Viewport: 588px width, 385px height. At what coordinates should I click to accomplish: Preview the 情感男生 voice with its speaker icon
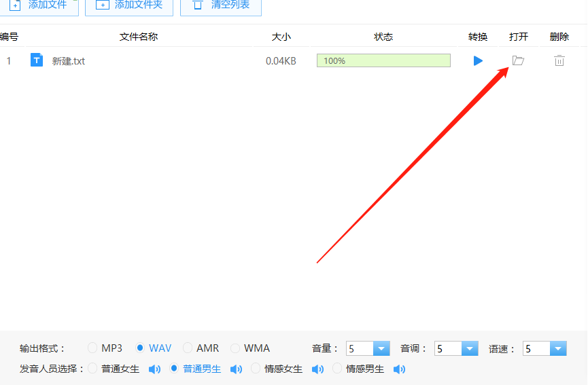[x=400, y=369]
